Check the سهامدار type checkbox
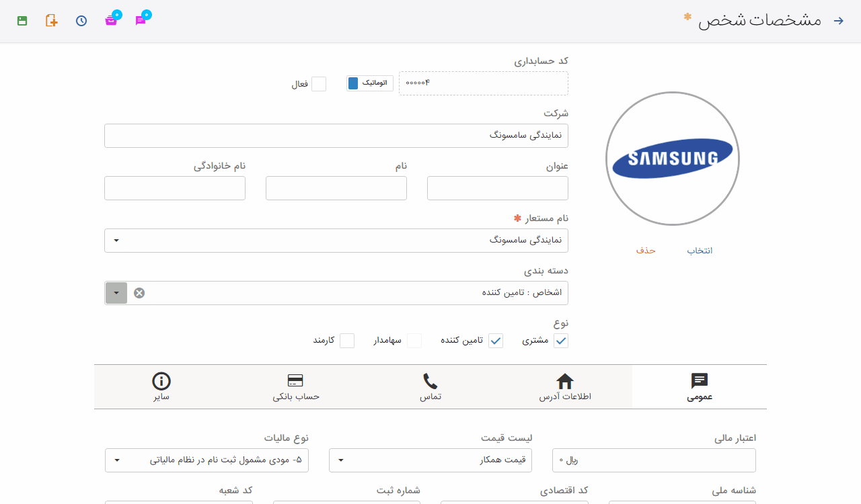Image resolution: width=861 pixels, height=504 pixels. [x=414, y=341]
